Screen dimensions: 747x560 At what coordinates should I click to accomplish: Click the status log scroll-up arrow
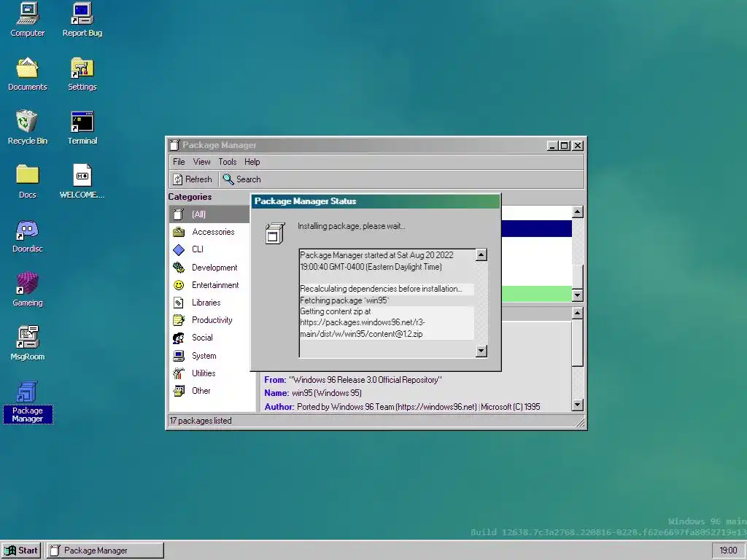[x=481, y=255]
